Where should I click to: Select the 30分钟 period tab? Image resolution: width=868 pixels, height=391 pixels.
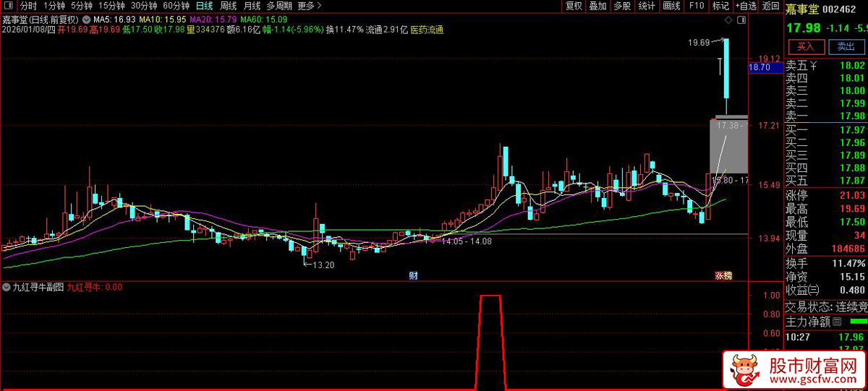click(x=144, y=6)
